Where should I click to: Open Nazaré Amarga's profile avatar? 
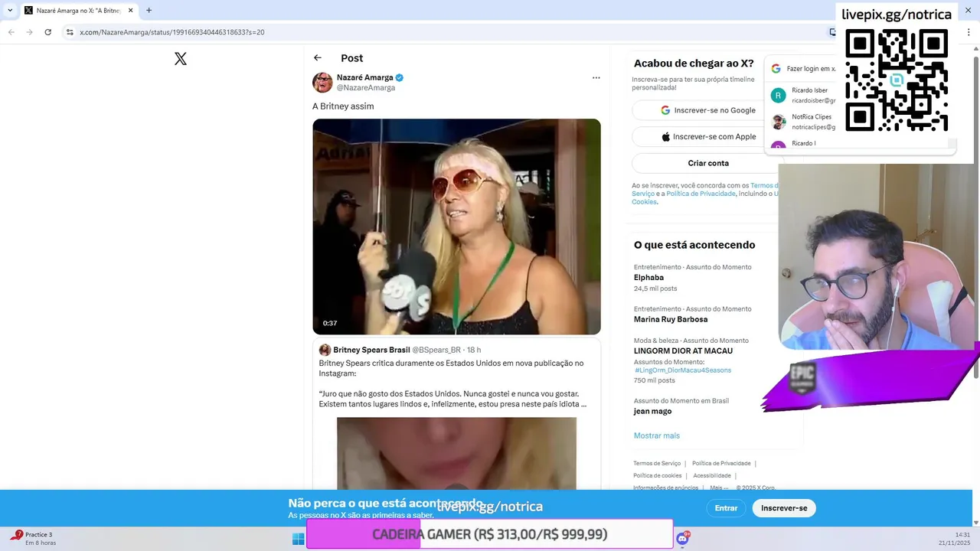[322, 82]
